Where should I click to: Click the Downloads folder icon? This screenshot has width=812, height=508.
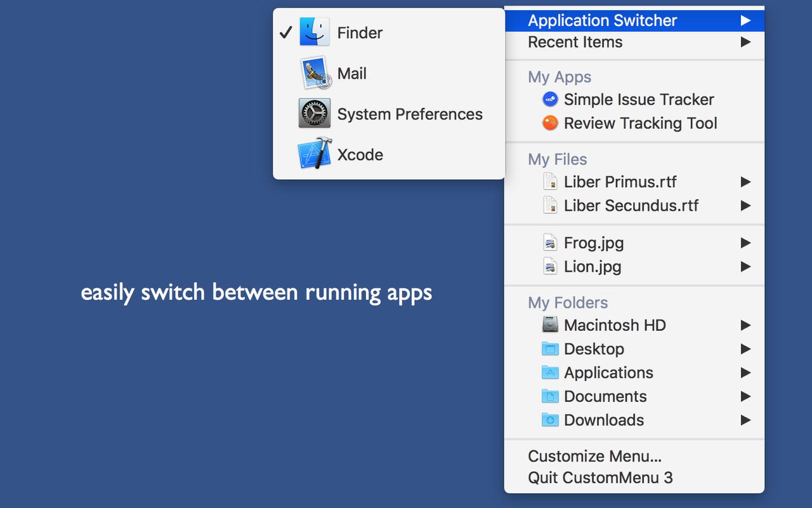coord(550,420)
